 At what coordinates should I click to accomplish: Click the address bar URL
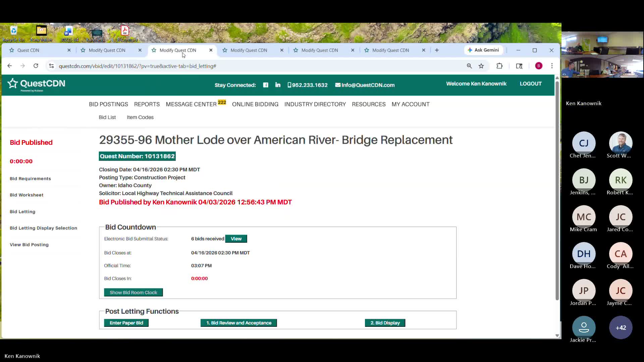138,66
